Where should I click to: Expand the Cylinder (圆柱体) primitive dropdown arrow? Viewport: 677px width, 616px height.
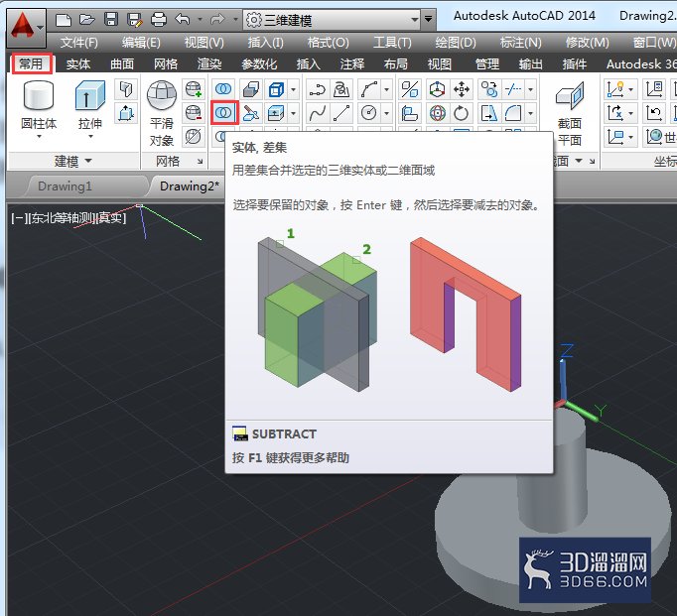click(40, 136)
